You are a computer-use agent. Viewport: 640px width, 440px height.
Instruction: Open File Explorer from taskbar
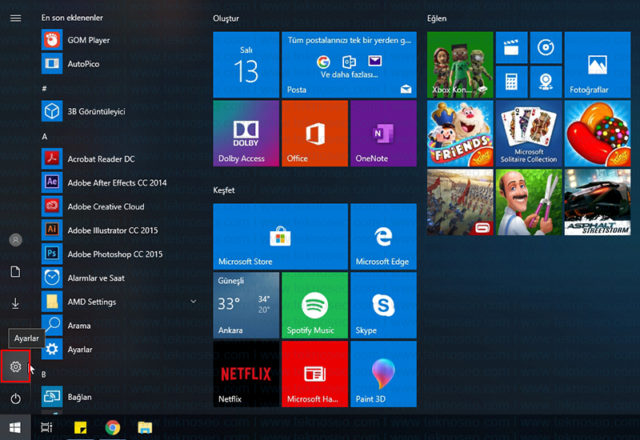(145, 427)
